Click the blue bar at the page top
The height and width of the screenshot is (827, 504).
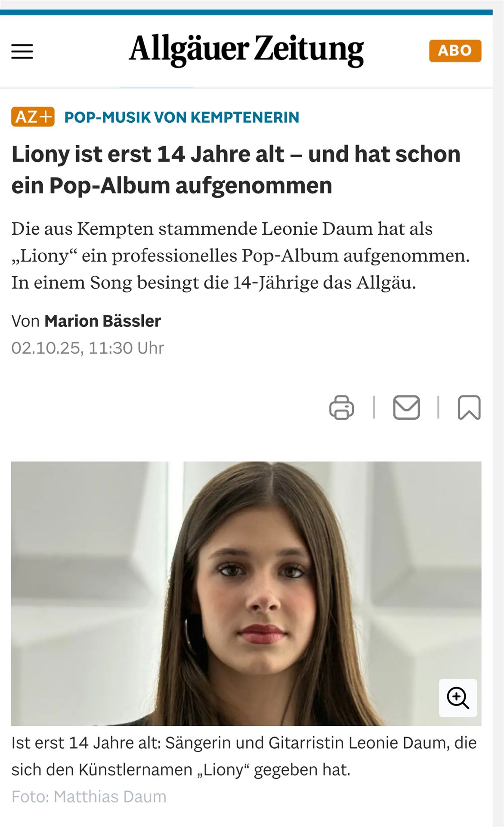tap(246, 12)
